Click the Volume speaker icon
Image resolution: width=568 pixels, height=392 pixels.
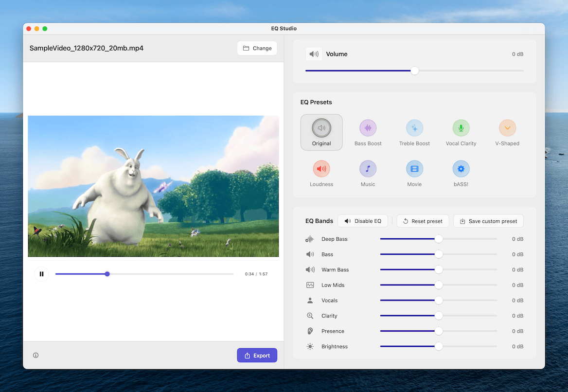[x=314, y=54]
